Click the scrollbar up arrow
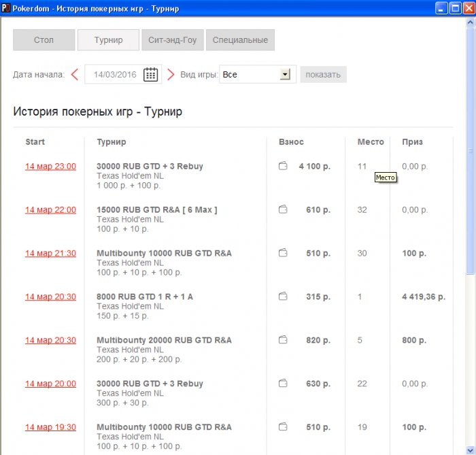476x455 pixels. click(x=471, y=22)
